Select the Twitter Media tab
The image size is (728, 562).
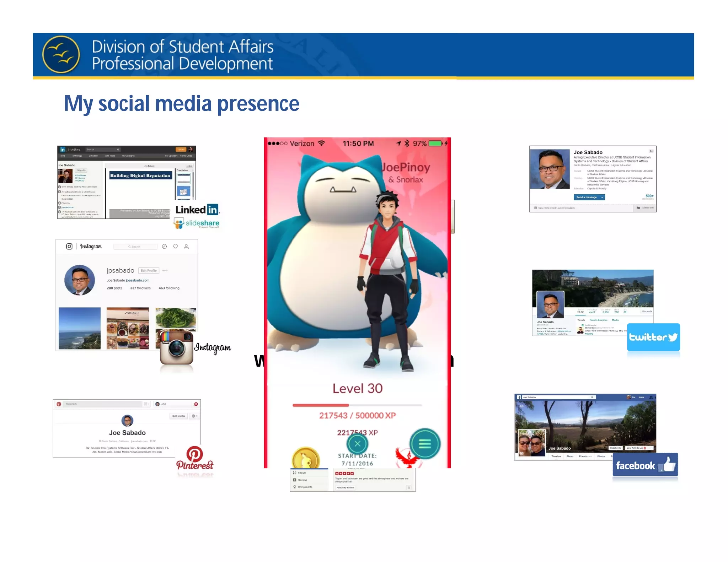pyautogui.click(x=615, y=320)
